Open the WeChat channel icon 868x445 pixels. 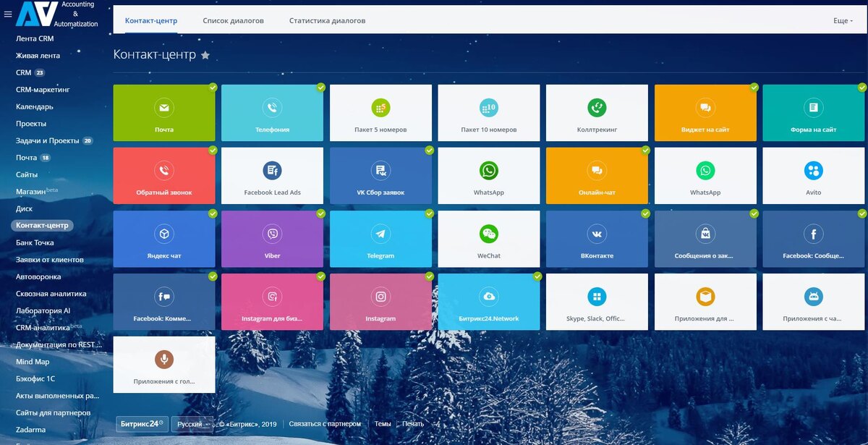click(489, 234)
